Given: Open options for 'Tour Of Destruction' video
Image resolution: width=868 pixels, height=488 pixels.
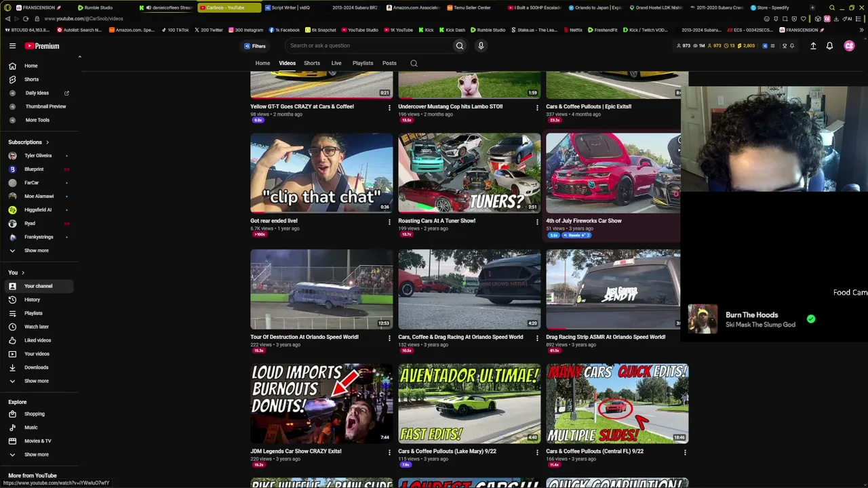Looking at the screenshot, I should [x=389, y=338].
